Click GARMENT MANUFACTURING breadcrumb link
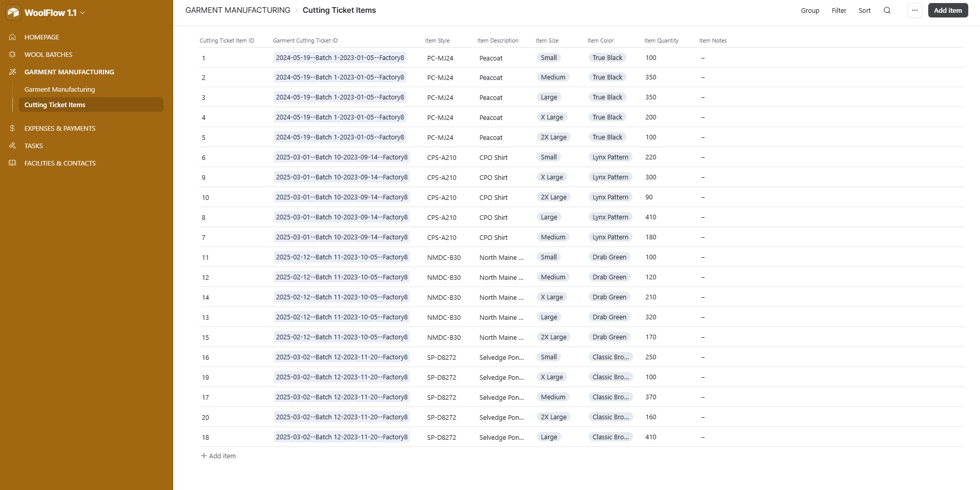The height and width of the screenshot is (490, 980). [238, 10]
